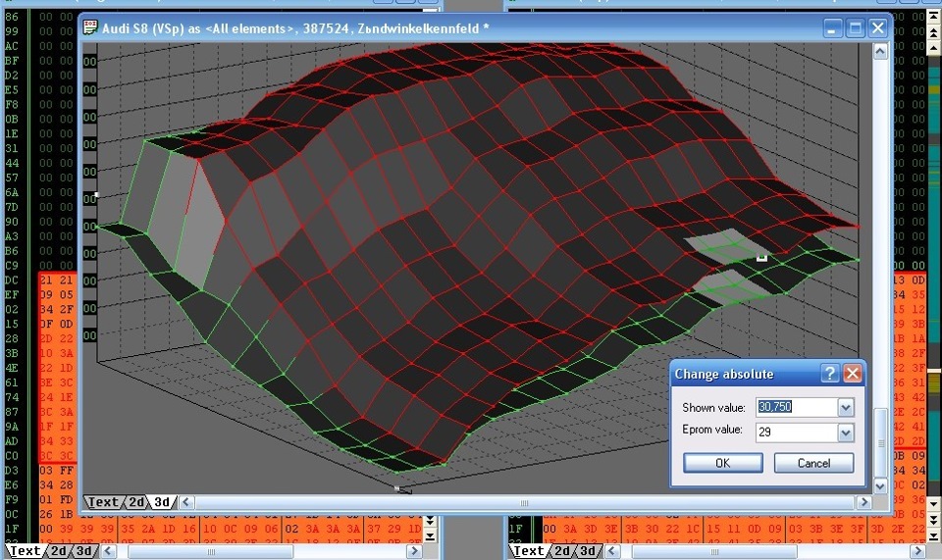The width and height of the screenshot is (942, 560).
Task: Select the 3d tab in Zündwinkelkennfeld window
Action: (162, 502)
